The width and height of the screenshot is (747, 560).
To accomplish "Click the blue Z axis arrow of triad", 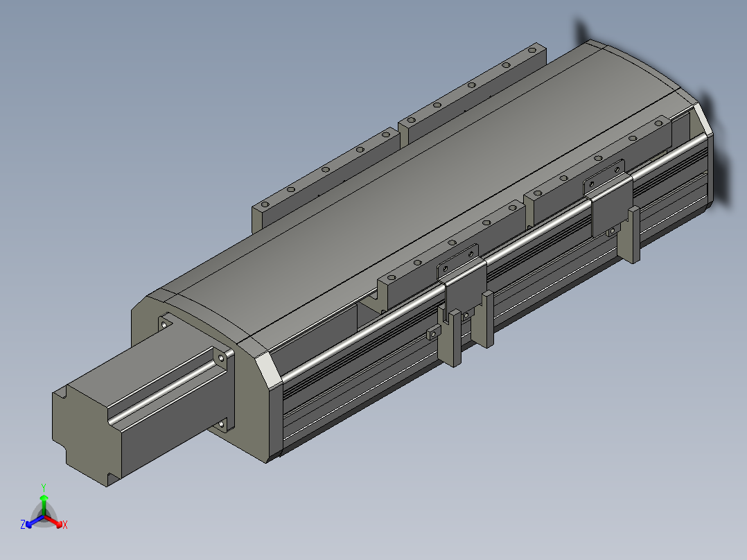I will (x=34, y=521).
